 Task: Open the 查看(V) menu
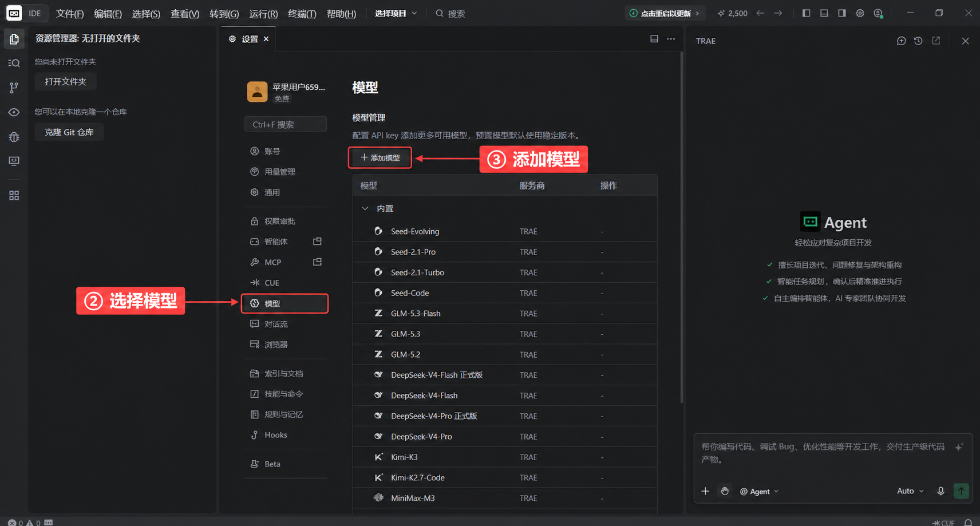click(185, 14)
